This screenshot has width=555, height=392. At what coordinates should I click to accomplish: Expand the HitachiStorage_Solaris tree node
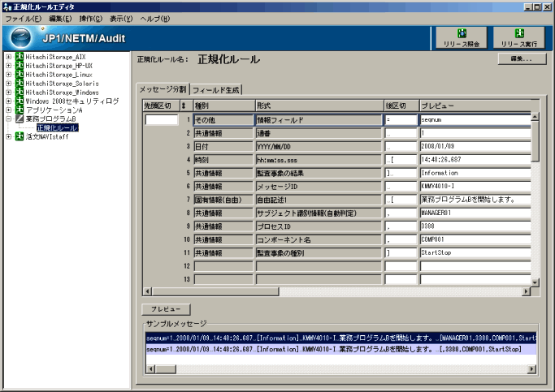click(x=8, y=84)
